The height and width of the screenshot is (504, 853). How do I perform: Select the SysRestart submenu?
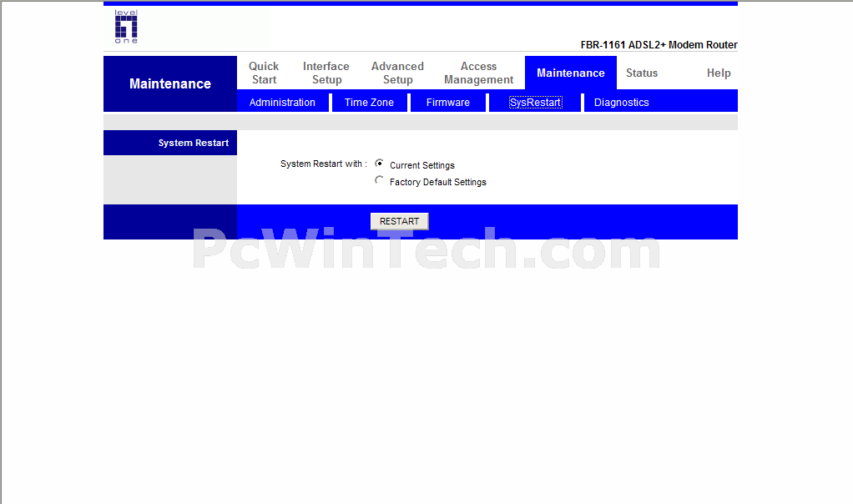(535, 102)
